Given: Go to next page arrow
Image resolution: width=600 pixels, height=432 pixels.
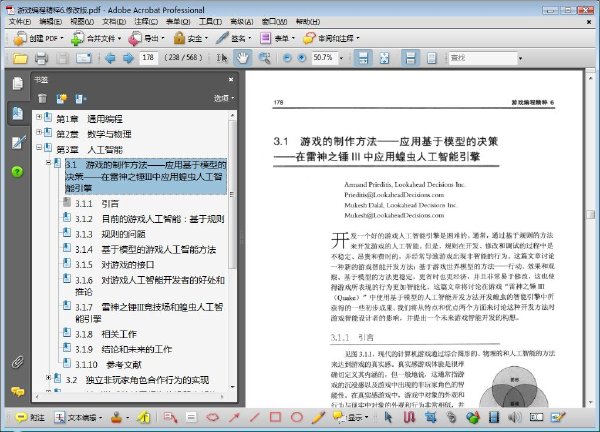Looking at the screenshot, I should tap(129, 58).
